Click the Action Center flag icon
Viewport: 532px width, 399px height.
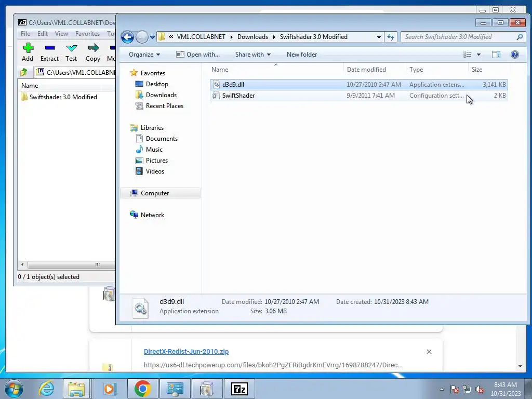click(x=455, y=389)
